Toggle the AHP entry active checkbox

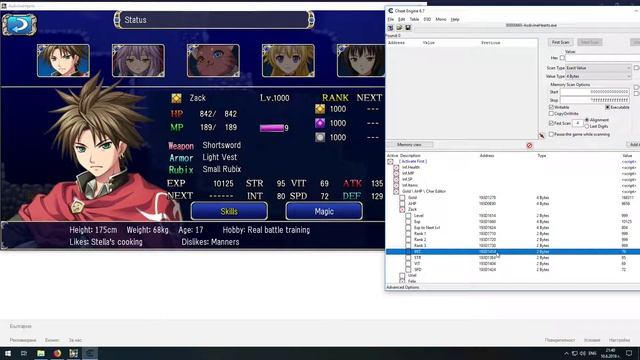coord(402,203)
